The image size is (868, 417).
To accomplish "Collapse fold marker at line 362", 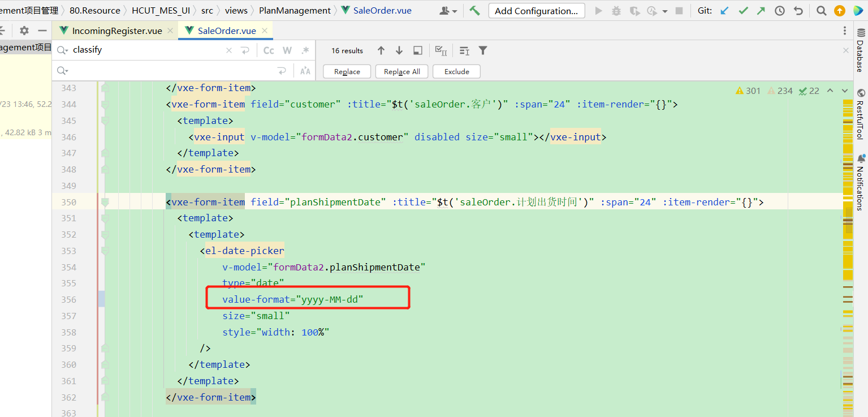I will tap(105, 397).
